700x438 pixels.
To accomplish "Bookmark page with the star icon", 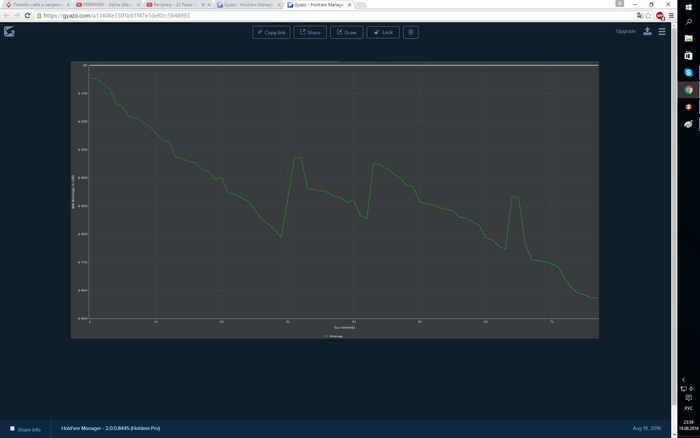I will pos(648,15).
